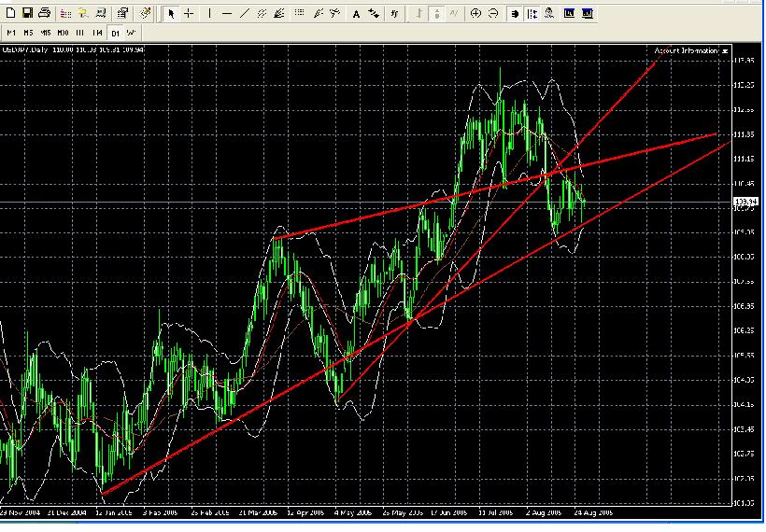Switch to the M15 timeframe
Image resolution: width=766 pixels, height=532 pixels.
click(46, 33)
